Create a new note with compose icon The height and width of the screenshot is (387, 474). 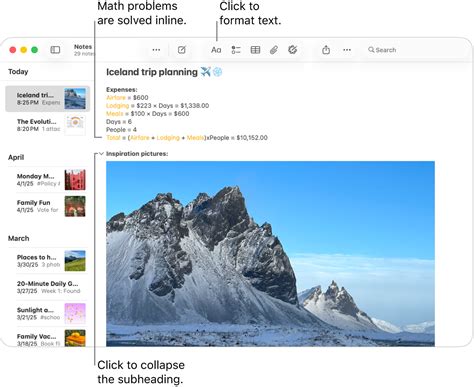(x=182, y=50)
